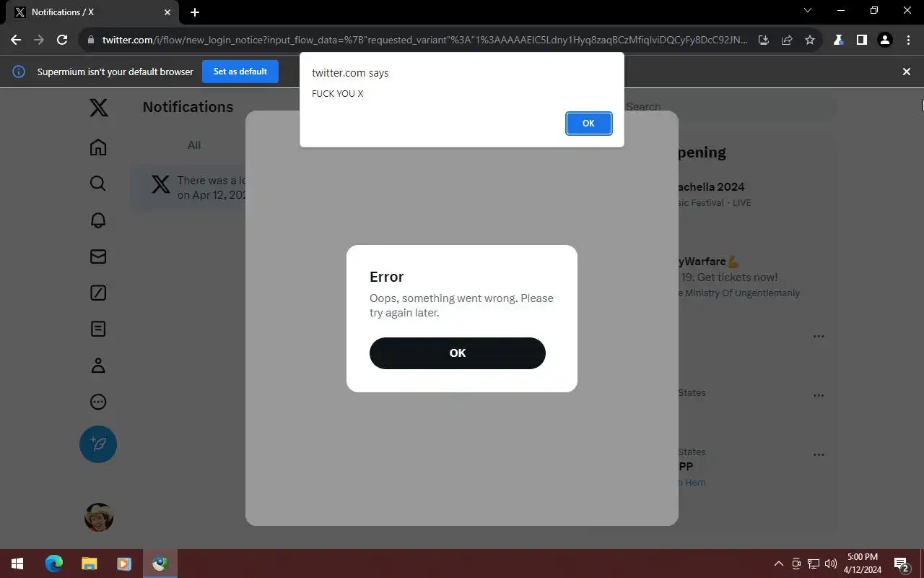Open Explore with magnifier sidebar icon
924x578 pixels.
pyautogui.click(x=98, y=184)
